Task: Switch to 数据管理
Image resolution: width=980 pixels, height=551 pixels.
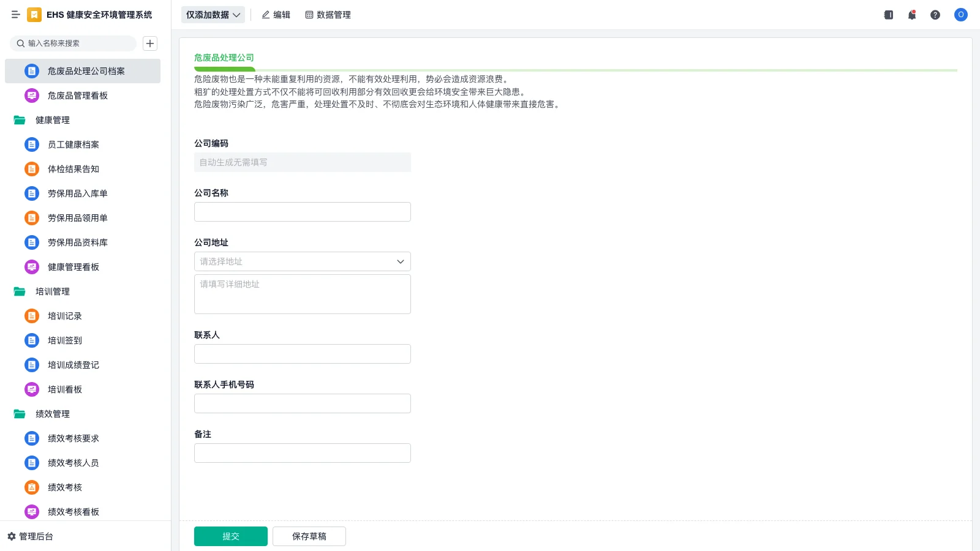Action: click(328, 15)
